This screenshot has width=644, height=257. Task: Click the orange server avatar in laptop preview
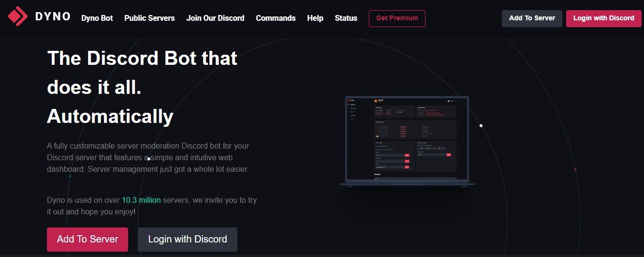point(376,101)
